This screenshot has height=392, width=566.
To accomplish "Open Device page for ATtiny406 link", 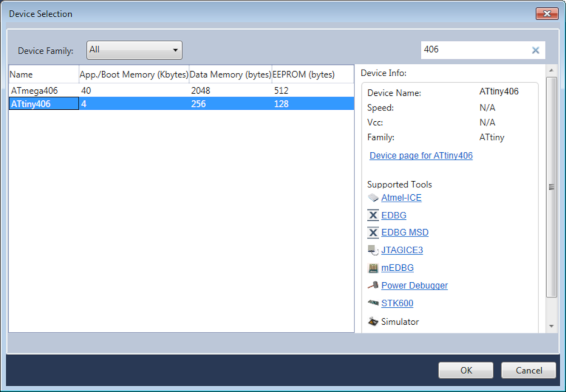I will tap(421, 156).
